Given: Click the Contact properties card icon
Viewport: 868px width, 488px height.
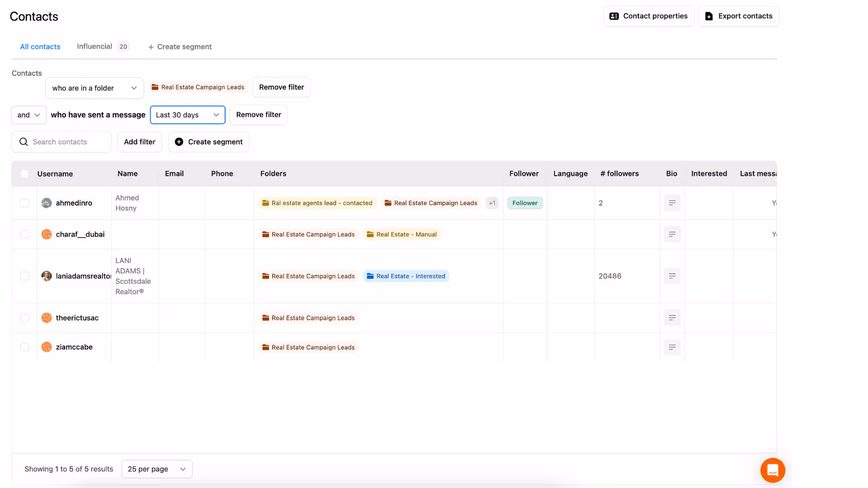Looking at the screenshot, I should [614, 16].
